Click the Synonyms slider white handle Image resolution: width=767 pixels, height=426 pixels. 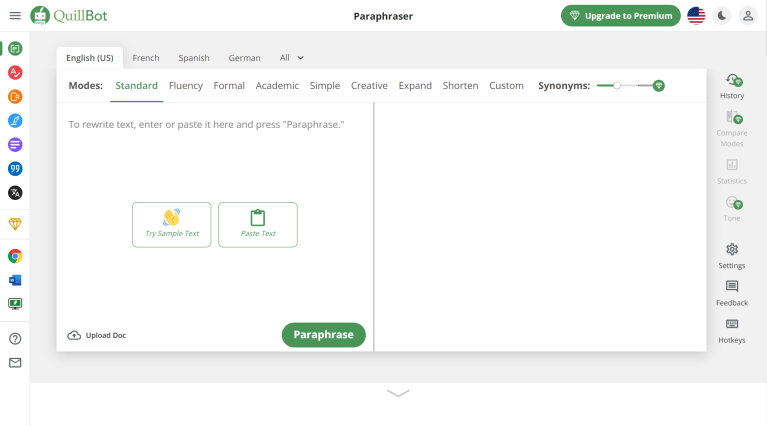pos(617,86)
